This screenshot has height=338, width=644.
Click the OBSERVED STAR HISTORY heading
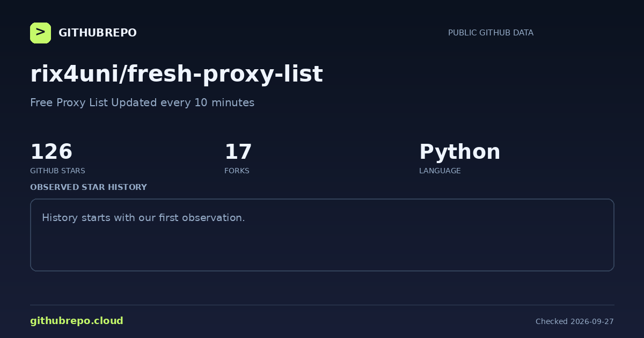point(89,187)
